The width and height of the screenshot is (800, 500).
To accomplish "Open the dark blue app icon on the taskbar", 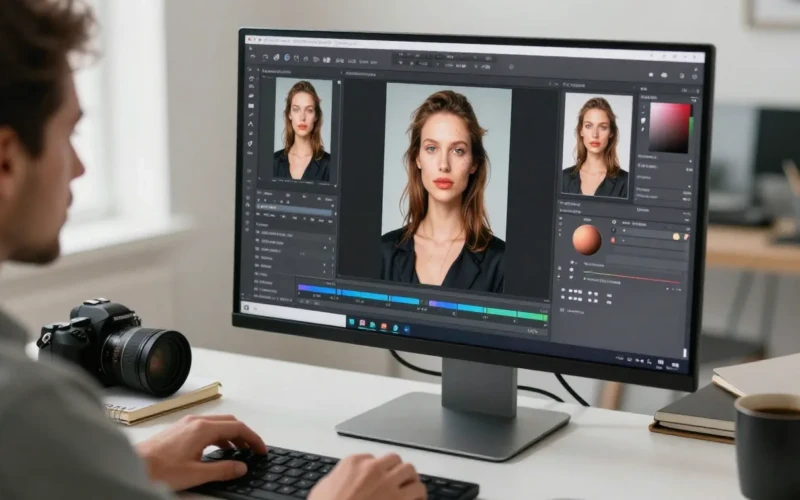I will (x=407, y=330).
